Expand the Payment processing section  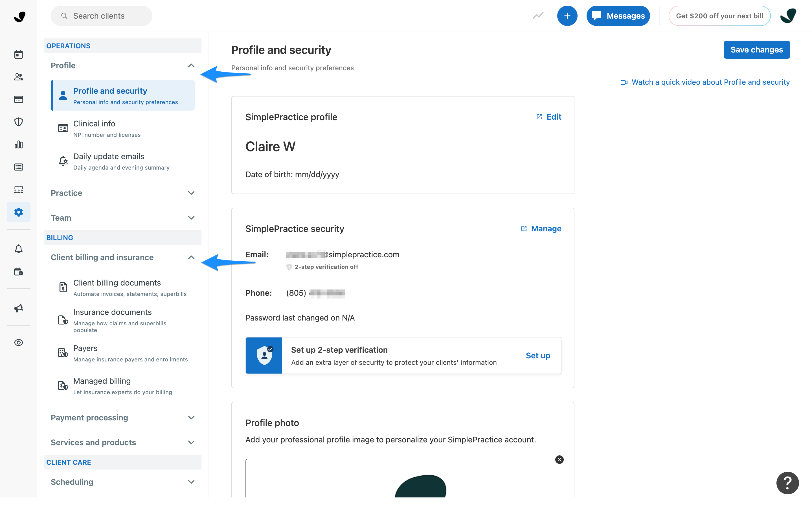click(x=122, y=417)
